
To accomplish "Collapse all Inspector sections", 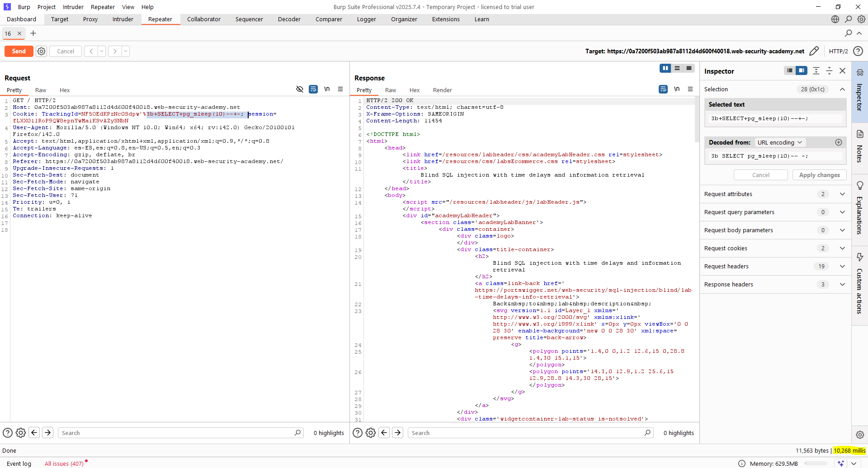I will pos(829,70).
